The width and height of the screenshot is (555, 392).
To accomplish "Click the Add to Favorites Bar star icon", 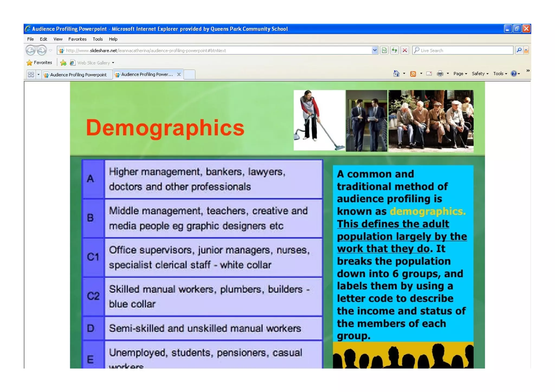I will [63, 63].
